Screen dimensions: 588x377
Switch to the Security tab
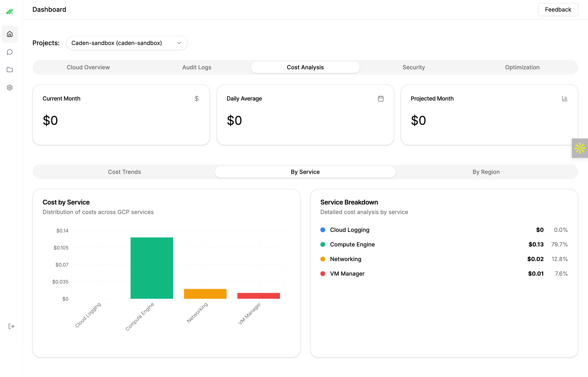point(414,67)
